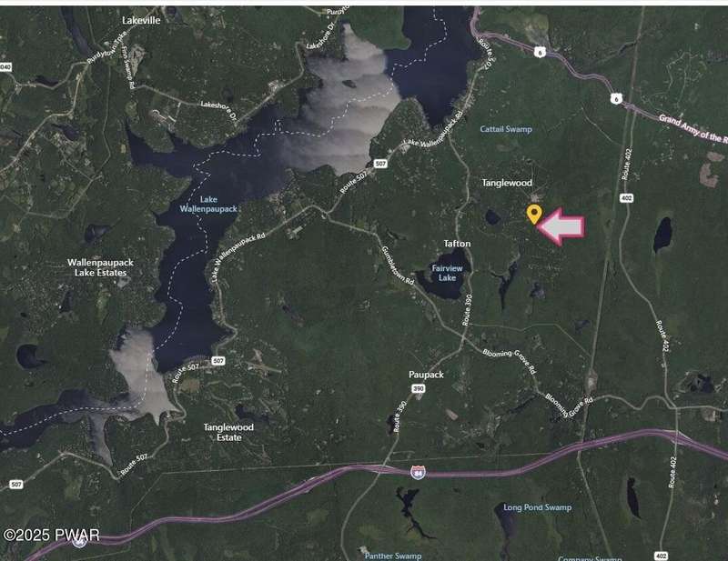The image size is (728, 561).
Task: Click the Interstate 84 highway shield
Action: click(418, 473)
